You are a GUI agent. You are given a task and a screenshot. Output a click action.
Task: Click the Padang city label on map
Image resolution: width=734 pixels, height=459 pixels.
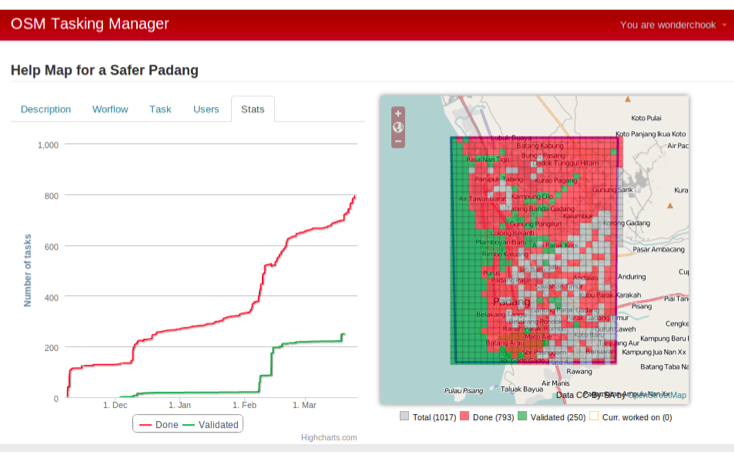click(x=512, y=301)
